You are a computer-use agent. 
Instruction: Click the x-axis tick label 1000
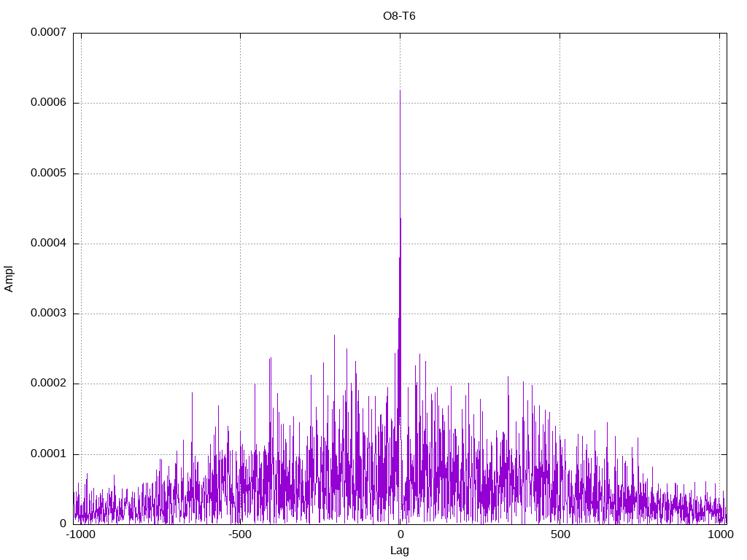(x=720, y=534)
